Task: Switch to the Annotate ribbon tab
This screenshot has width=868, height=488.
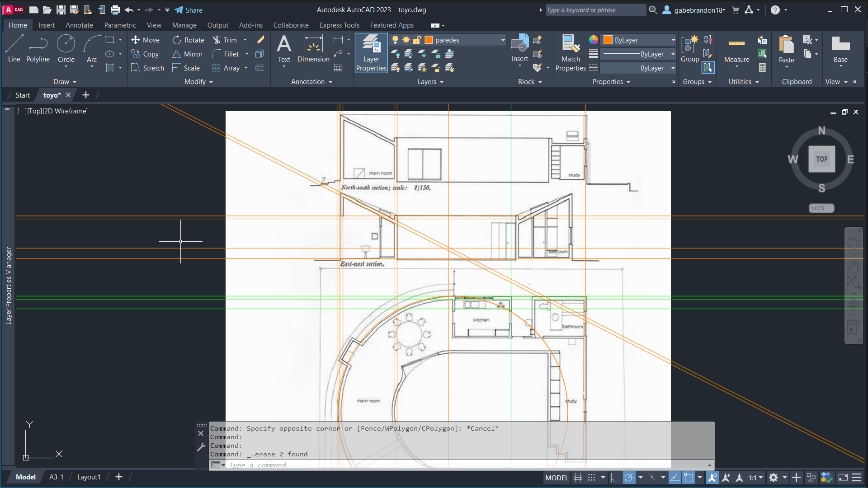Action: click(79, 25)
